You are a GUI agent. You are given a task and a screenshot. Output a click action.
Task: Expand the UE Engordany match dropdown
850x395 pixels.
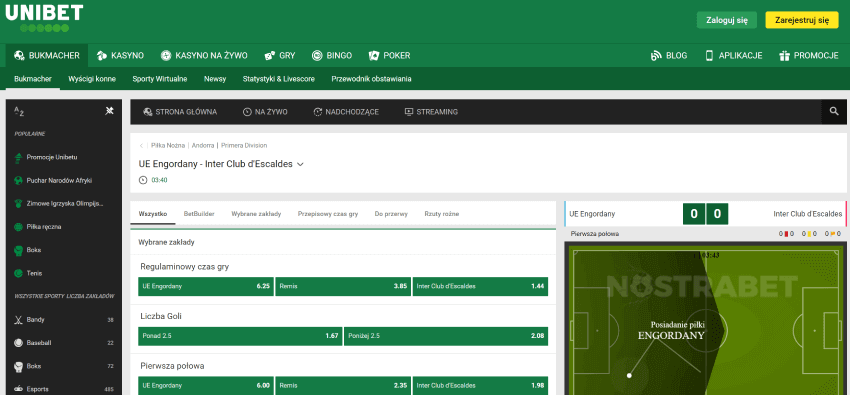coord(300,164)
